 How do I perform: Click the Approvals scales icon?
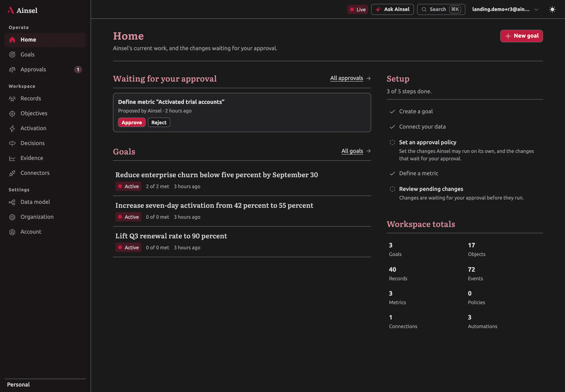pos(12,70)
